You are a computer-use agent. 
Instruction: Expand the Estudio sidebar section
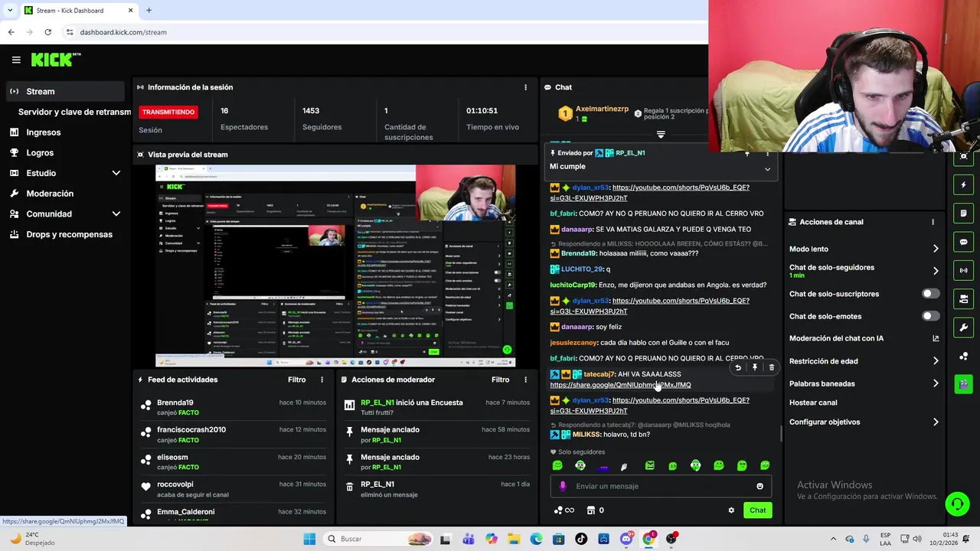coord(116,173)
